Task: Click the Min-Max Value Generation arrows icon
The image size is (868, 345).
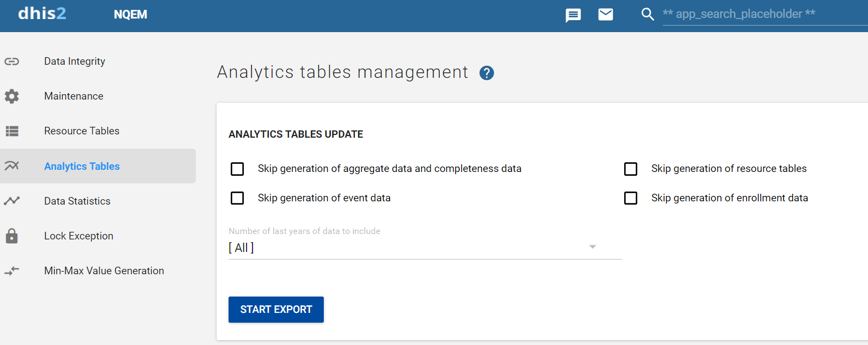Action: [12, 270]
